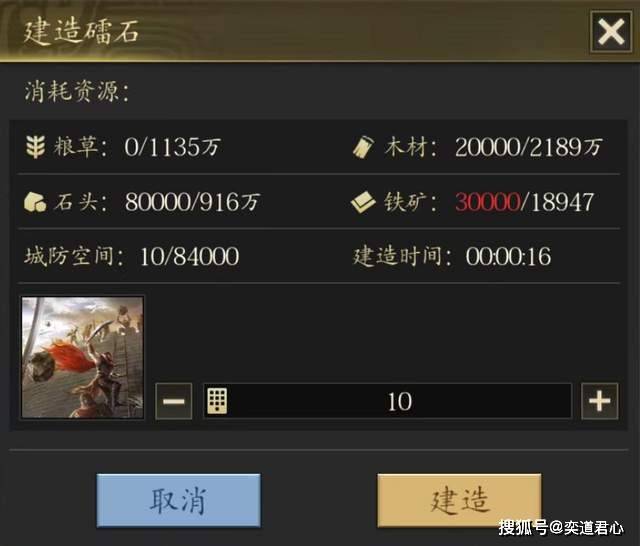Image resolution: width=640 pixels, height=546 pixels.
Task: Click the 建造时间 00:00:16 text
Action: 452,256
